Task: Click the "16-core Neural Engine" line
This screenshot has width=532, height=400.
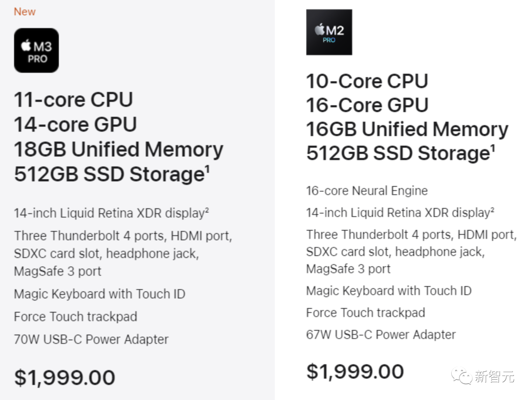Action: coord(367,191)
